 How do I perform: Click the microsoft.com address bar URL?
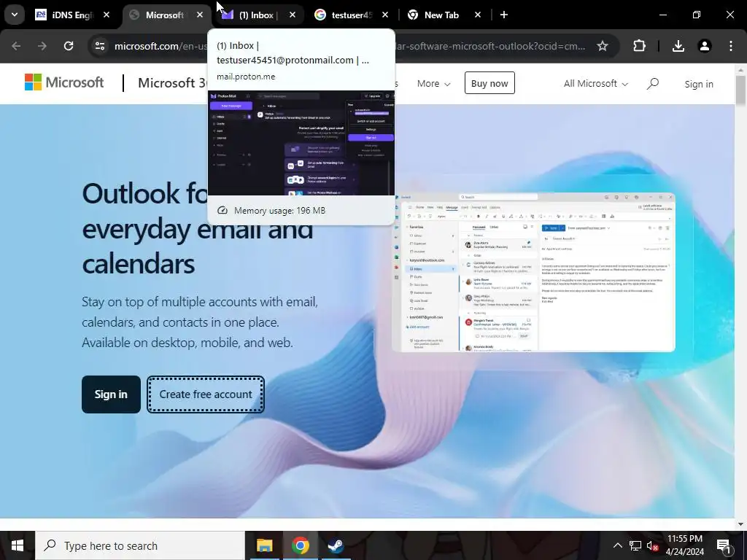(x=160, y=46)
